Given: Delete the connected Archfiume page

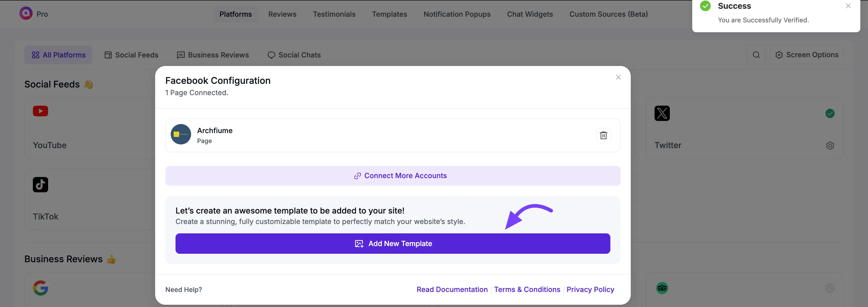Looking at the screenshot, I should point(604,135).
